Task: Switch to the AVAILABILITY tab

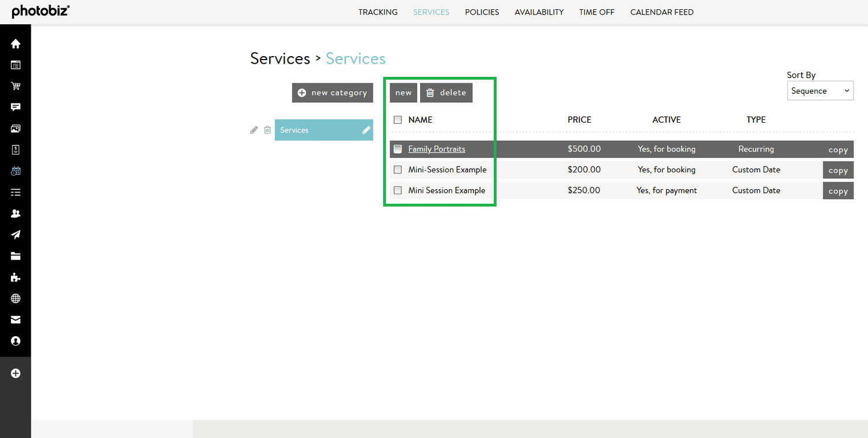Action: (x=539, y=12)
